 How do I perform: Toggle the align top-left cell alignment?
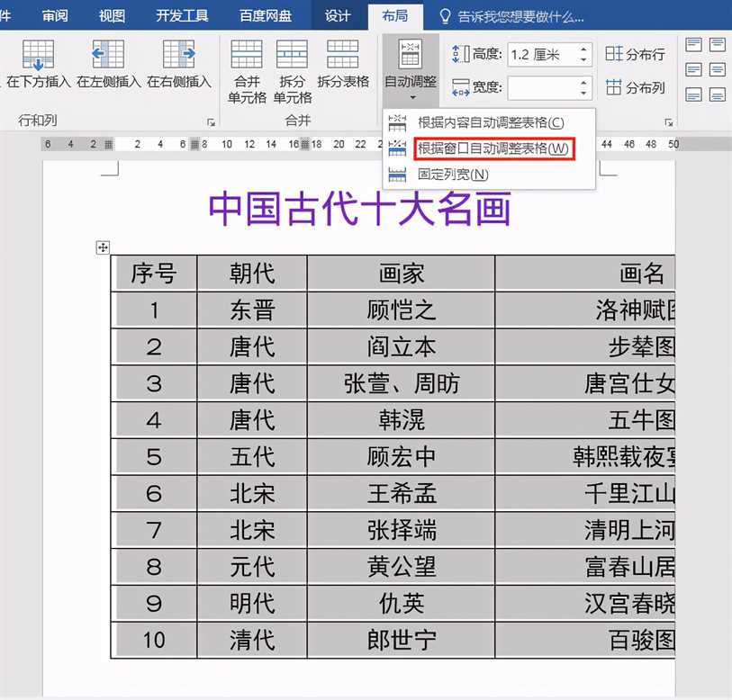click(693, 45)
